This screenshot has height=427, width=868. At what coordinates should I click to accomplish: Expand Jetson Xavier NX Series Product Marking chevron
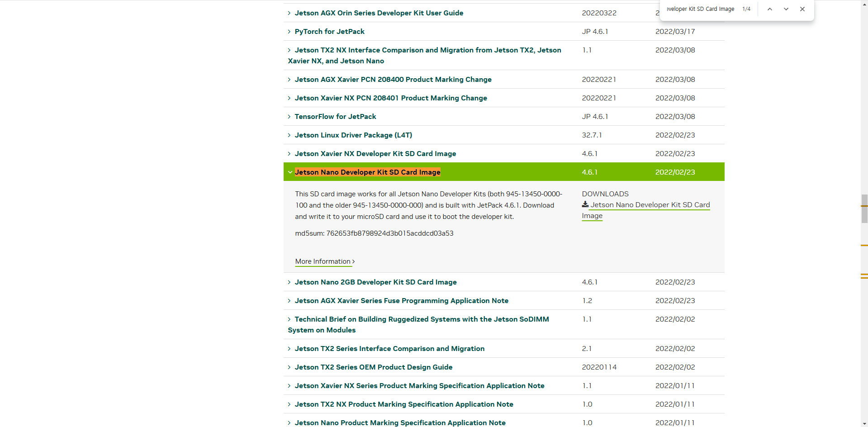click(289, 386)
